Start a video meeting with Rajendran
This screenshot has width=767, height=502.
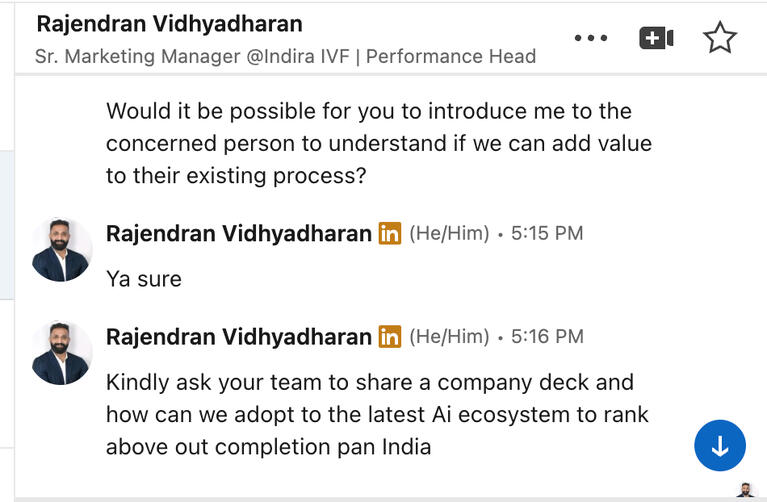coord(656,39)
